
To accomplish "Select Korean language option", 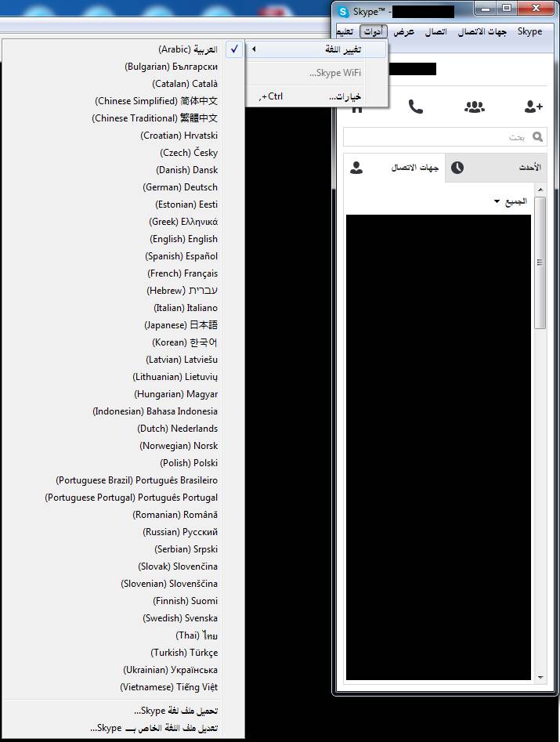I will point(123,342).
